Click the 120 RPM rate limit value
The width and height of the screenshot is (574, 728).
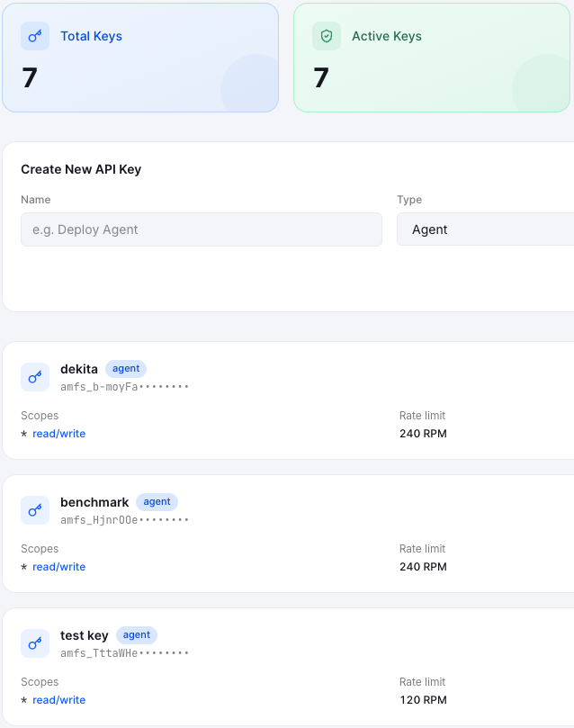click(423, 700)
